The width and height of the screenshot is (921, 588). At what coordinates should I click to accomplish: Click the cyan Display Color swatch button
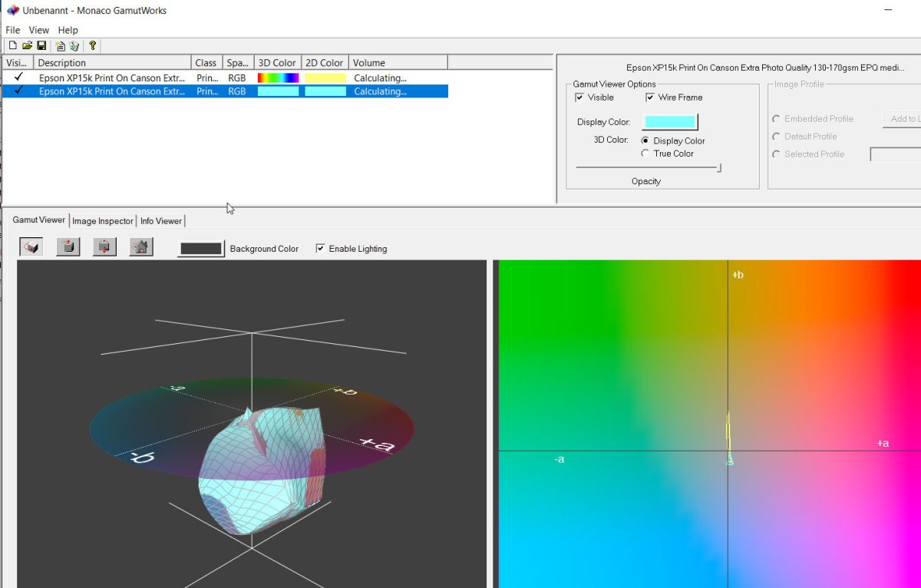pyautogui.click(x=670, y=122)
